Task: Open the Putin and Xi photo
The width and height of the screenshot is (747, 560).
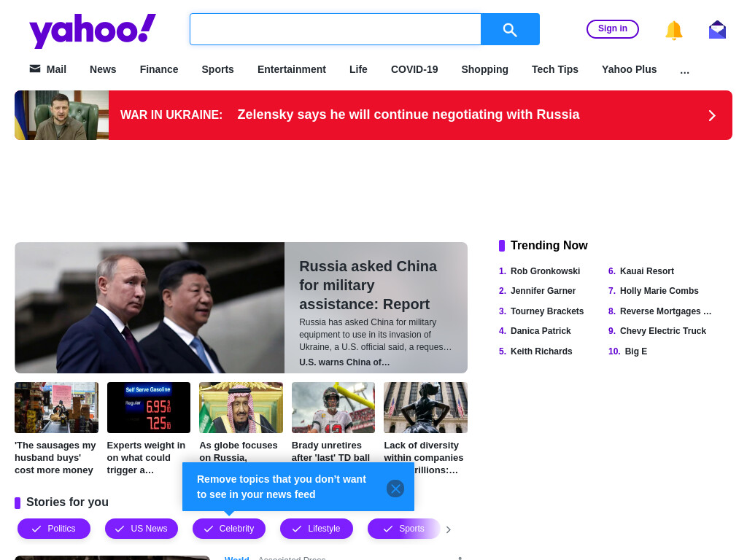Action: 150,308
